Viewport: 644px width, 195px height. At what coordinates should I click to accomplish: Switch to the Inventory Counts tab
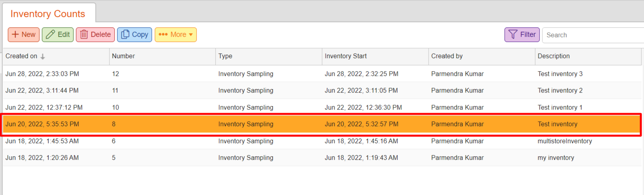coord(48,14)
